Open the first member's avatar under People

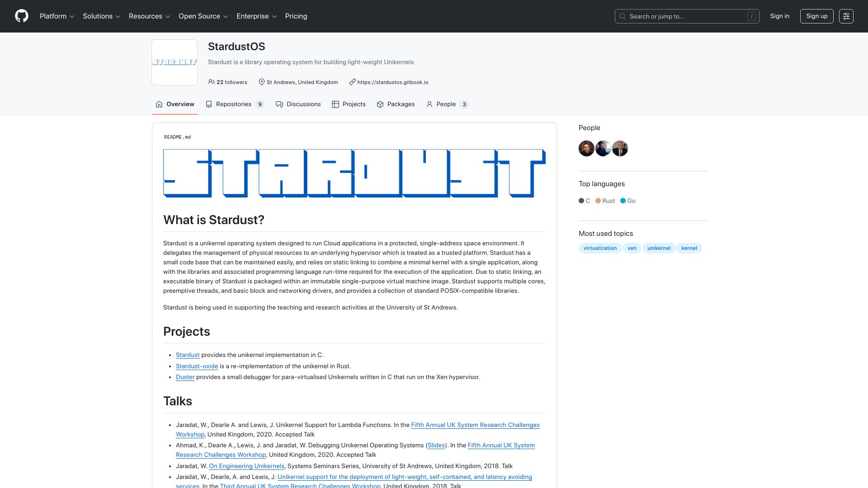[x=586, y=148]
